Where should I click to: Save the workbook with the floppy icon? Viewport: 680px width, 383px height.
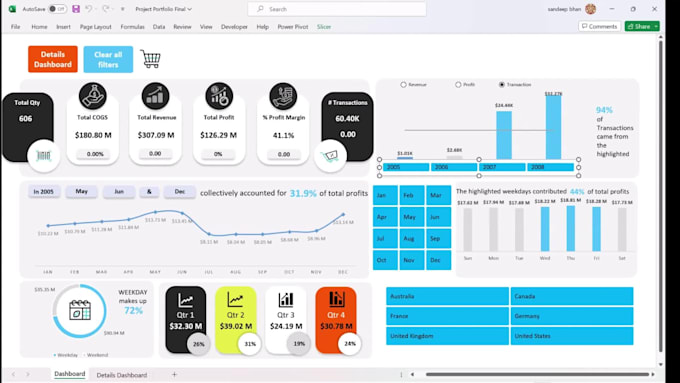click(x=76, y=9)
